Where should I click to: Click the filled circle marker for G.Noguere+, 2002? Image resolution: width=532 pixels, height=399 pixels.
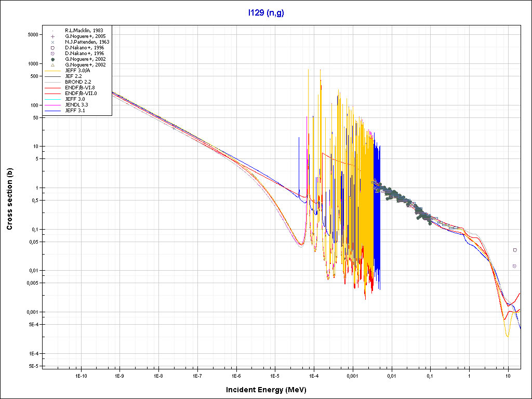pos(53,59)
